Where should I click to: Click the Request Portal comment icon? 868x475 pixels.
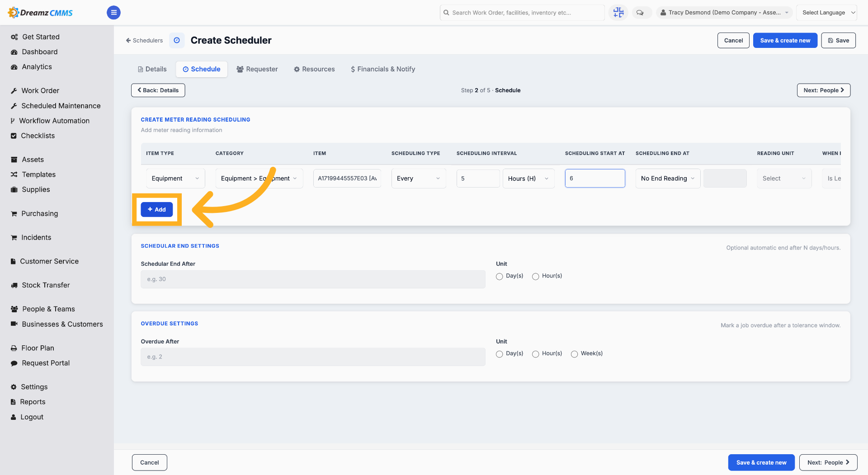14,363
